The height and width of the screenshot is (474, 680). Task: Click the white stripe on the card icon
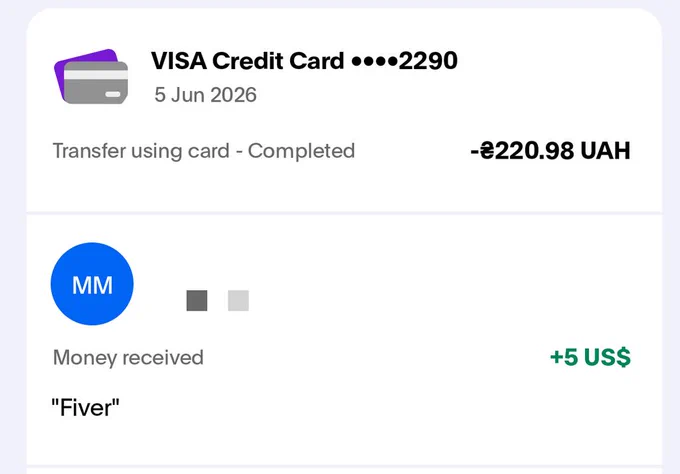point(96,75)
